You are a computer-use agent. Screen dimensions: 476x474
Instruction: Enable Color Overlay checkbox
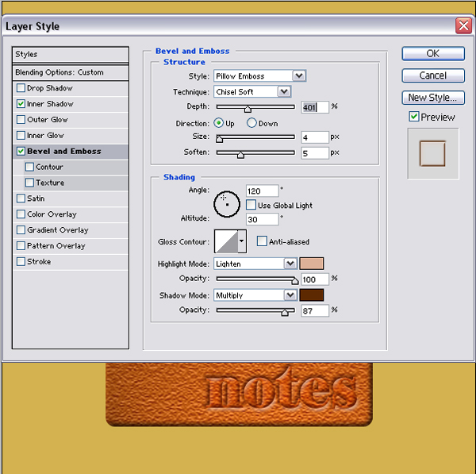(x=21, y=214)
